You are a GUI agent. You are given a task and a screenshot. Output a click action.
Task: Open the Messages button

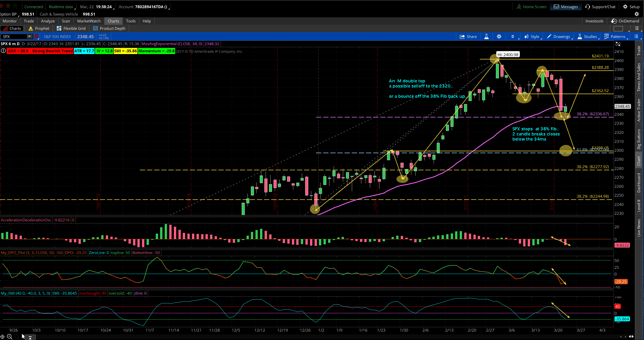pyautogui.click(x=566, y=7)
